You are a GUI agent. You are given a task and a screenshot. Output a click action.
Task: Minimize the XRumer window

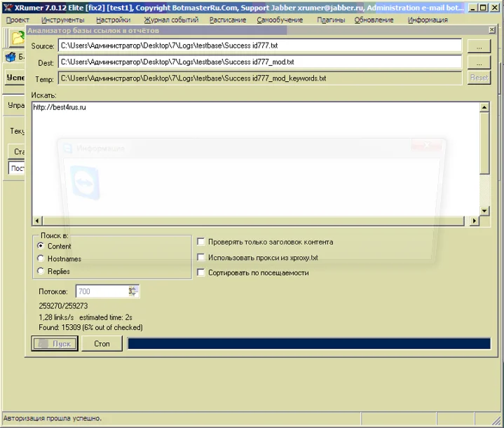(472, 8)
